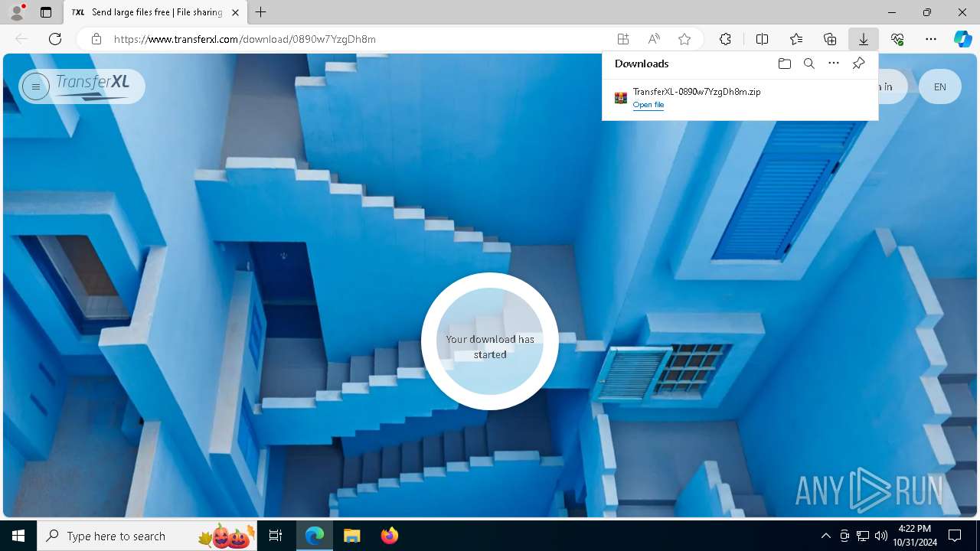
Task: Select the Send large files free tab
Action: (x=155, y=12)
